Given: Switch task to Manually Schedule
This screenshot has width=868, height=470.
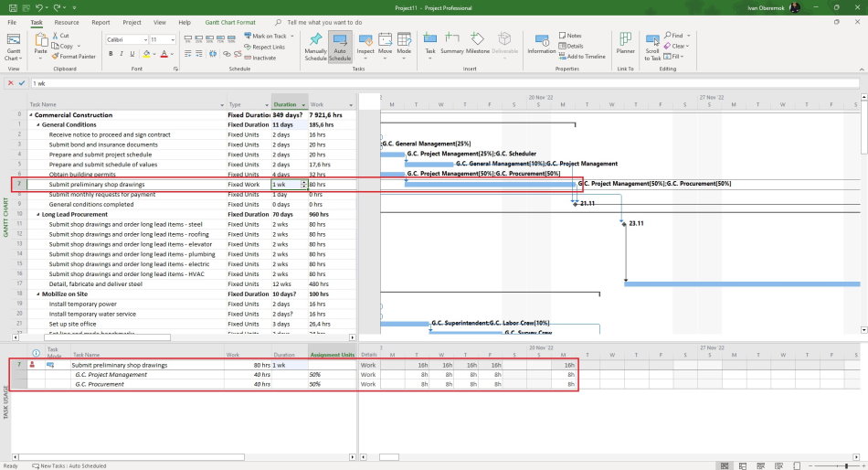Looking at the screenshot, I should coord(315,47).
